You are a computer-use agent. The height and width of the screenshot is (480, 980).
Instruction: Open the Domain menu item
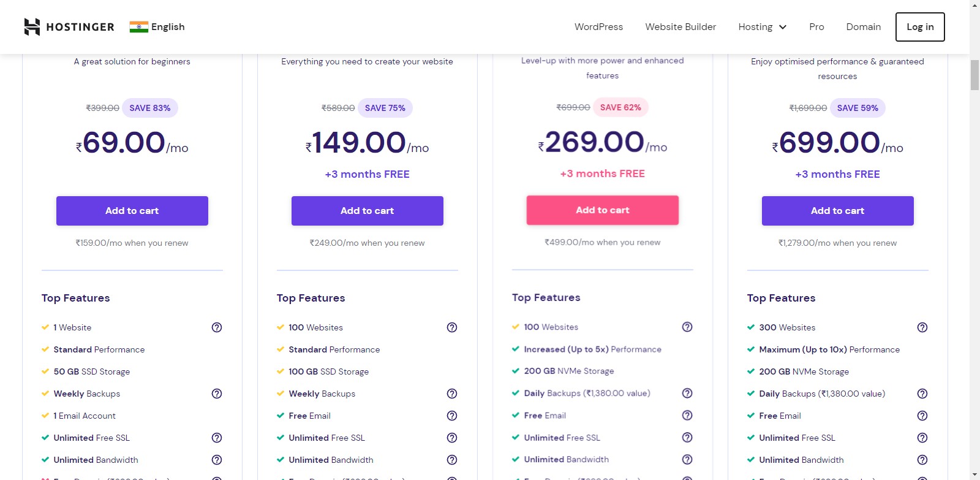[x=863, y=27]
